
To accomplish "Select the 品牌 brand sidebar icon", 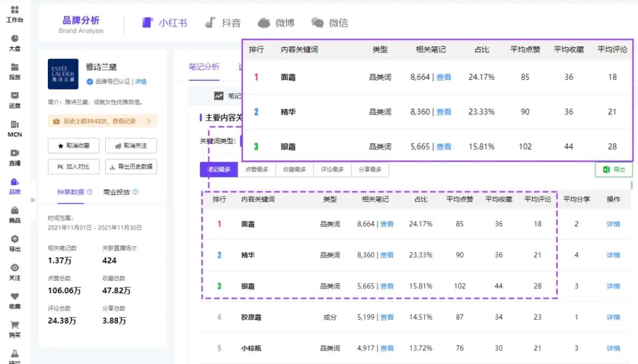I will tap(15, 186).
